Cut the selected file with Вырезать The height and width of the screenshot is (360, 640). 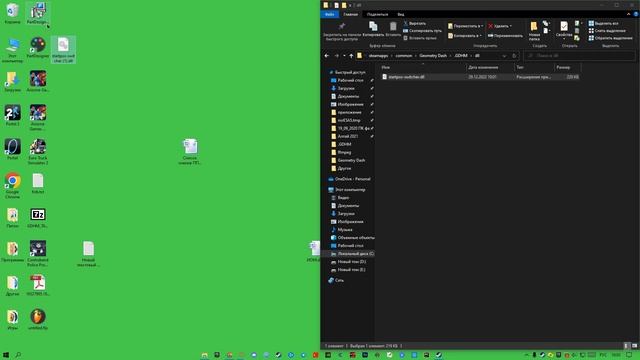tap(414, 24)
